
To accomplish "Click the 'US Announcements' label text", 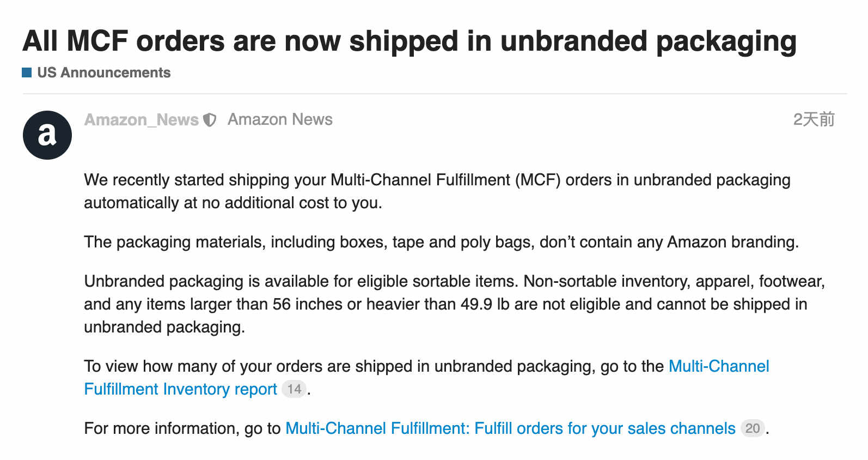I will [104, 72].
